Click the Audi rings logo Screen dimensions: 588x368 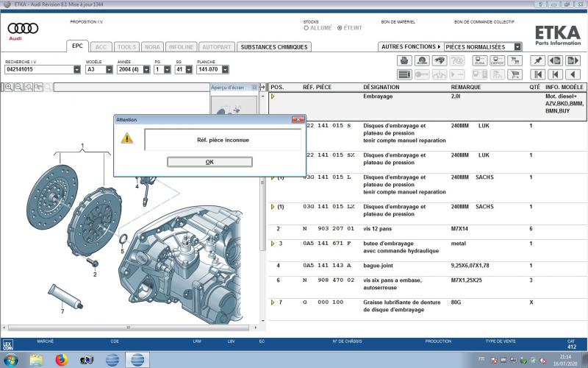tap(23, 28)
